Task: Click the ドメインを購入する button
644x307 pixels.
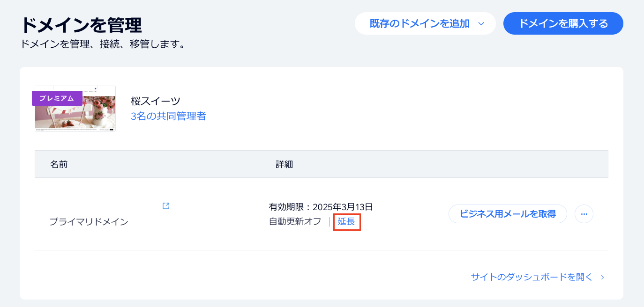Action: pos(563,23)
